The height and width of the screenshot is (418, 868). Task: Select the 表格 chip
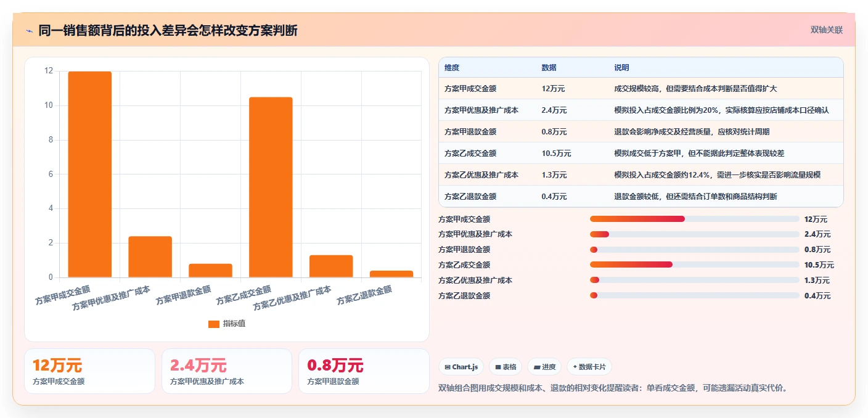[x=506, y=367]
